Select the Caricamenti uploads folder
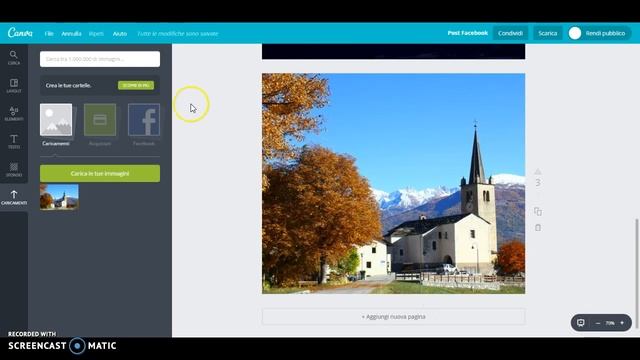640x360 pixels. coord(56,124)
